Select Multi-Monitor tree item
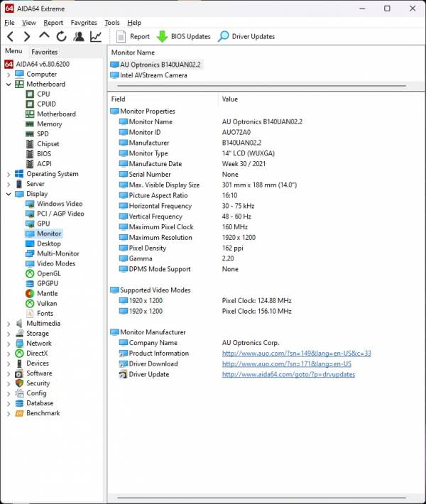 coord(58,253)
